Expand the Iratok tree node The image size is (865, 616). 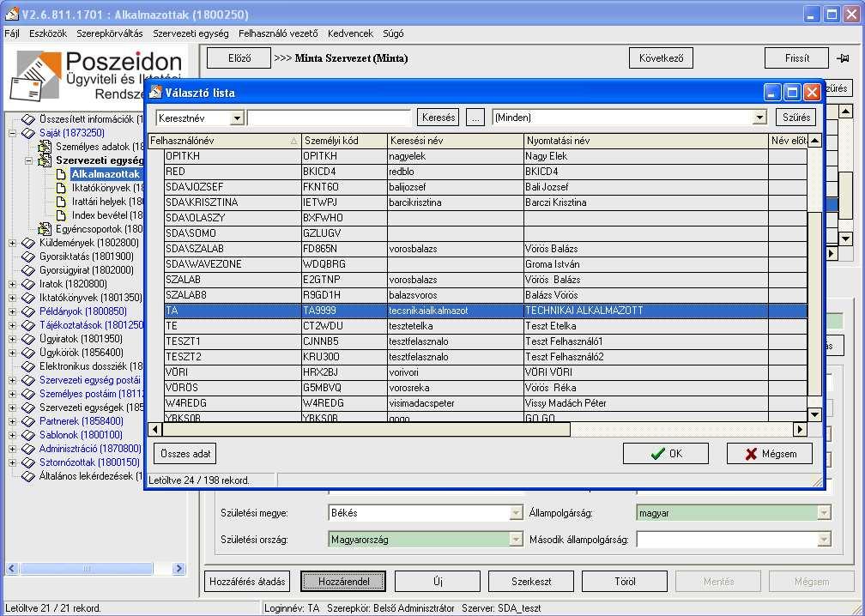point(12,284)
